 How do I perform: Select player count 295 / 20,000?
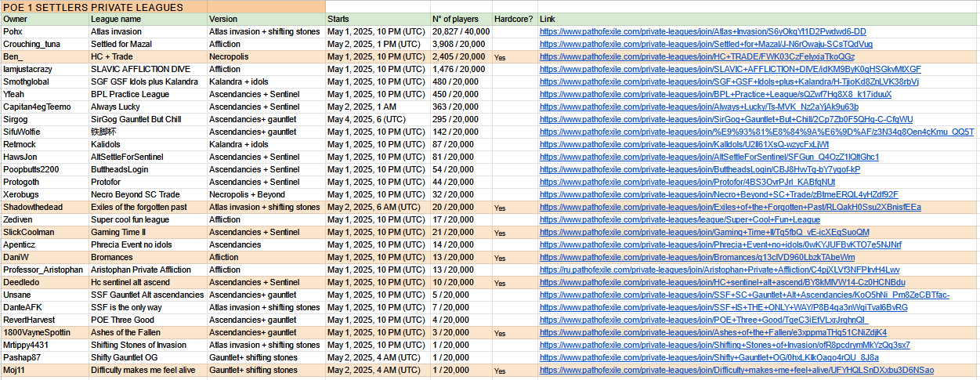point(461,119)
